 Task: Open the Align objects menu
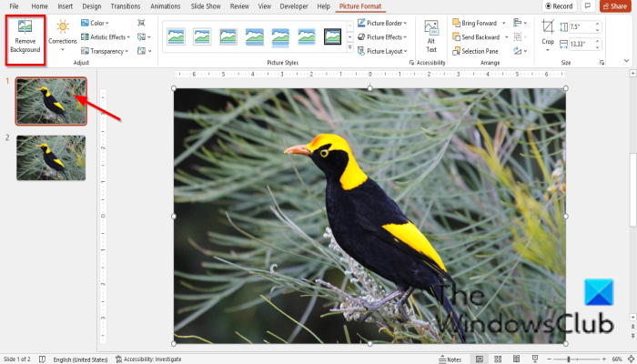pos(520,23)
